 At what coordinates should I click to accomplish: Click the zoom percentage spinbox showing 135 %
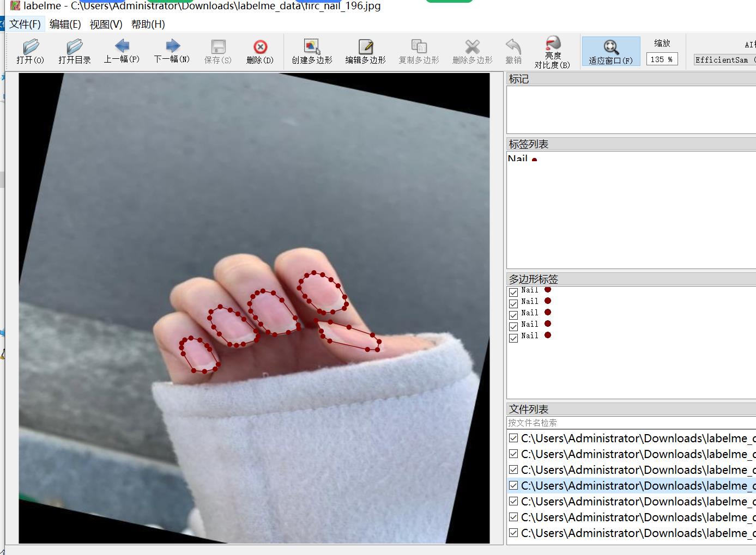(661, 59)
